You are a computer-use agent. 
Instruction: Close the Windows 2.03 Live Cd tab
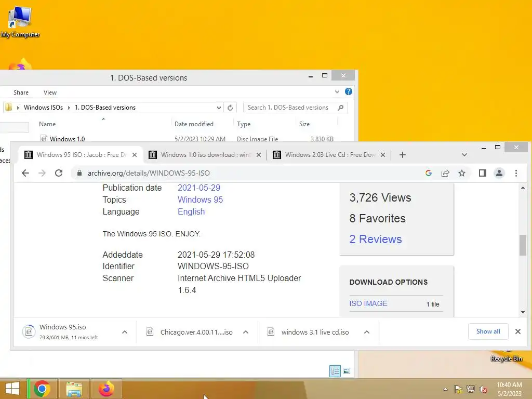(383, 155)
